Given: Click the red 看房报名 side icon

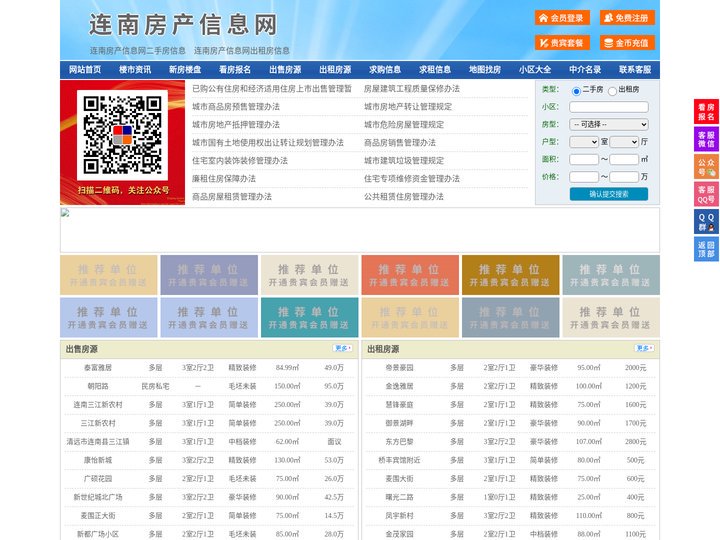Looking at the screenshot, I should 706,112.
